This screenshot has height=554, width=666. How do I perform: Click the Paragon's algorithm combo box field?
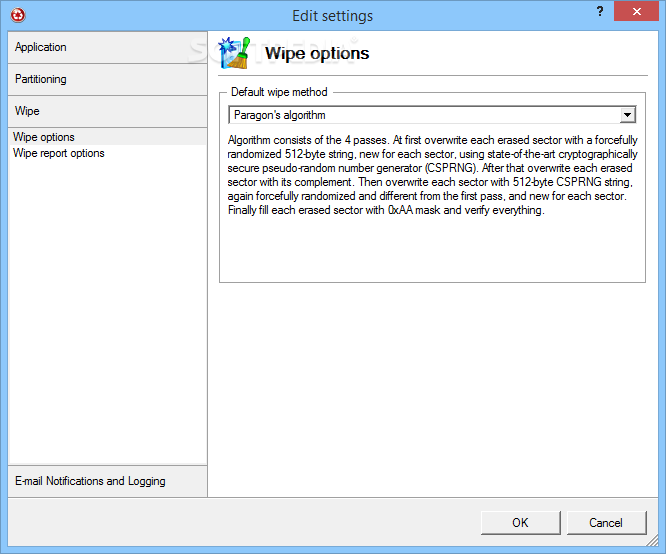432,115
